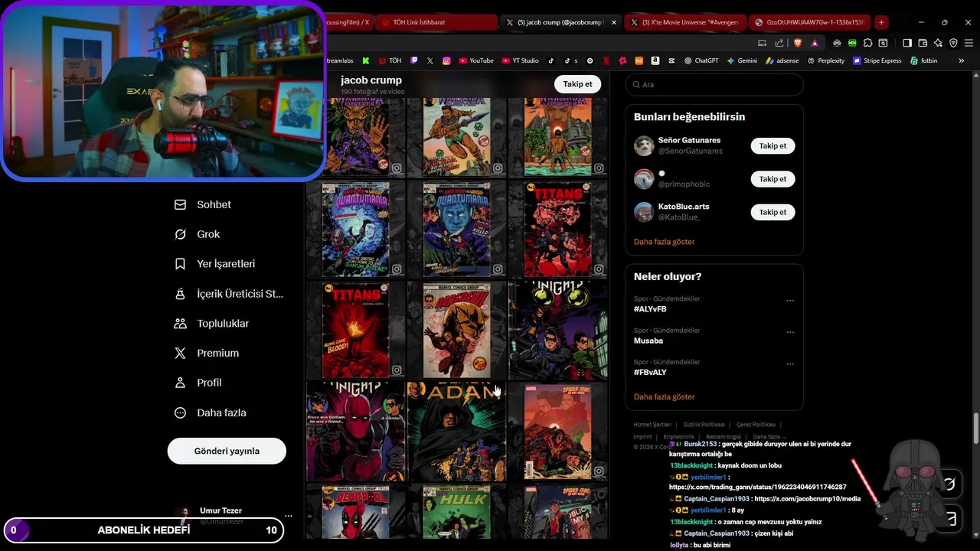
Task: Toggle the browser sidebar panel icon
Action: point(907,43)
